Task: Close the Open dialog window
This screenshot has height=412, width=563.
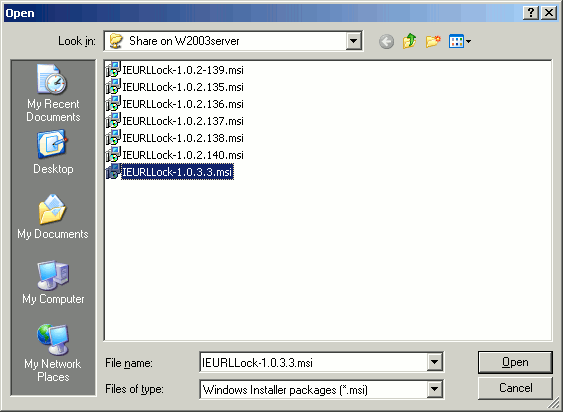Action: 549,13
